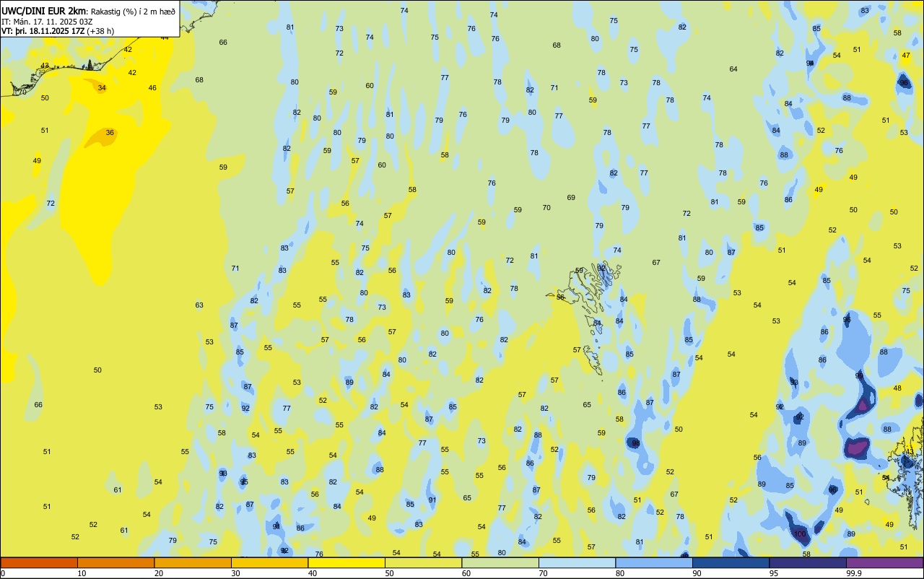Click the 95–99.9 navy legend swatch
Screen dimensions: 924x579
(x=808, y=562)
